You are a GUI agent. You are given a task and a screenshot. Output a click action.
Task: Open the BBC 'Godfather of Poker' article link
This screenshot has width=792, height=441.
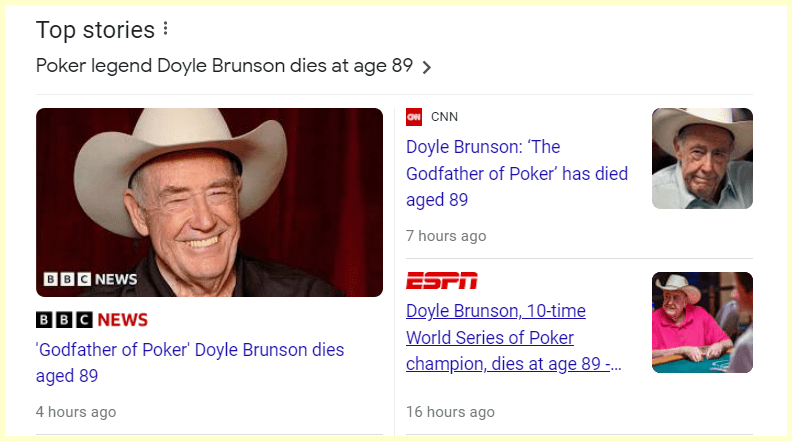tap(190, 350)
